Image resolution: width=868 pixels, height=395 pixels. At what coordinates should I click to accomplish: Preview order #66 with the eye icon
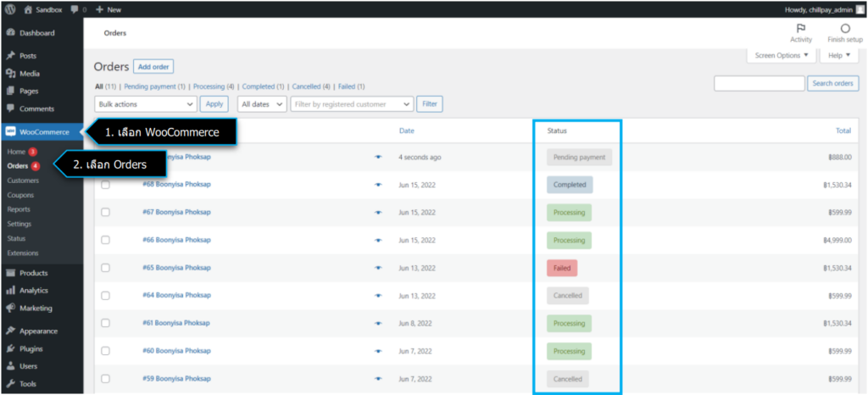point(378,240)
